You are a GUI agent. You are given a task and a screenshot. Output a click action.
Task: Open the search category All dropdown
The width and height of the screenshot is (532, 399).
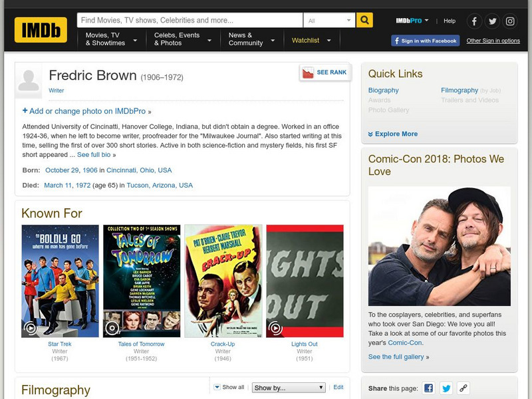tap(329, 21)
